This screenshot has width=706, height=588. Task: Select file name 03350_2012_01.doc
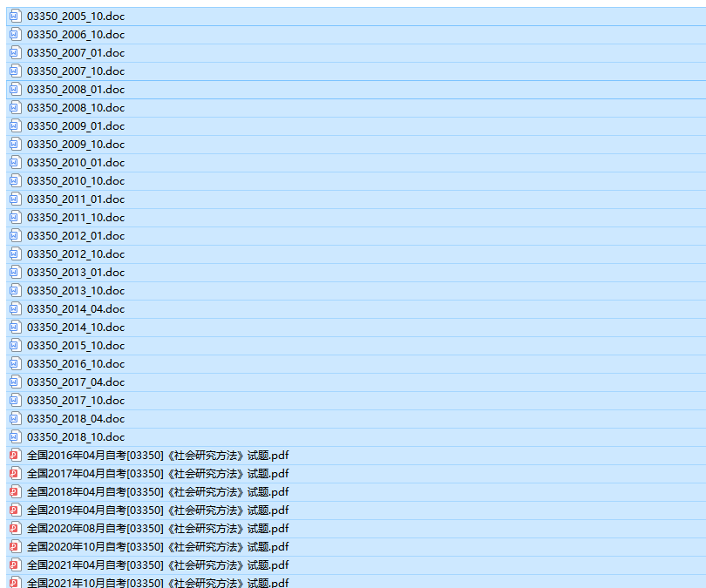(x=76, y=236)
